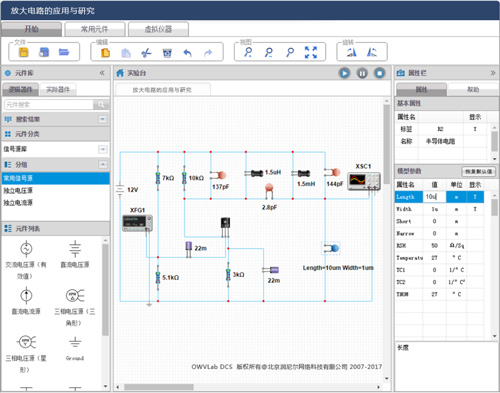Collapse the component library panel
This screenshot has width=500, height=393.
point(102,73)
